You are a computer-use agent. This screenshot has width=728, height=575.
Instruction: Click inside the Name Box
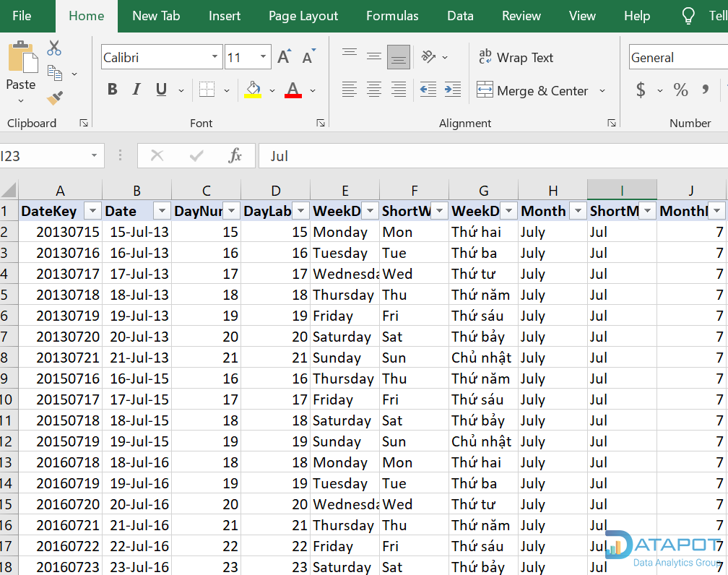click(x=43, y=155)
